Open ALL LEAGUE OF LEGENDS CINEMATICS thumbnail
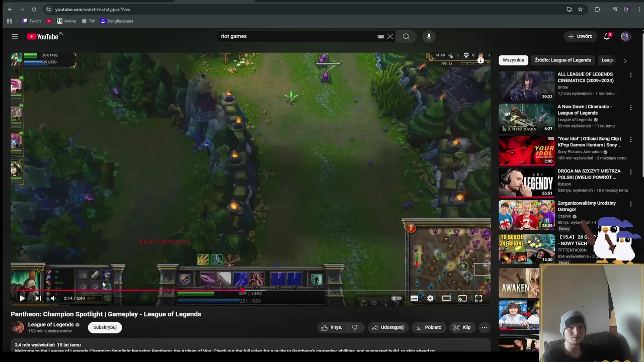The width and height of the screenshot is (644, 362). (x=527, y=86)
